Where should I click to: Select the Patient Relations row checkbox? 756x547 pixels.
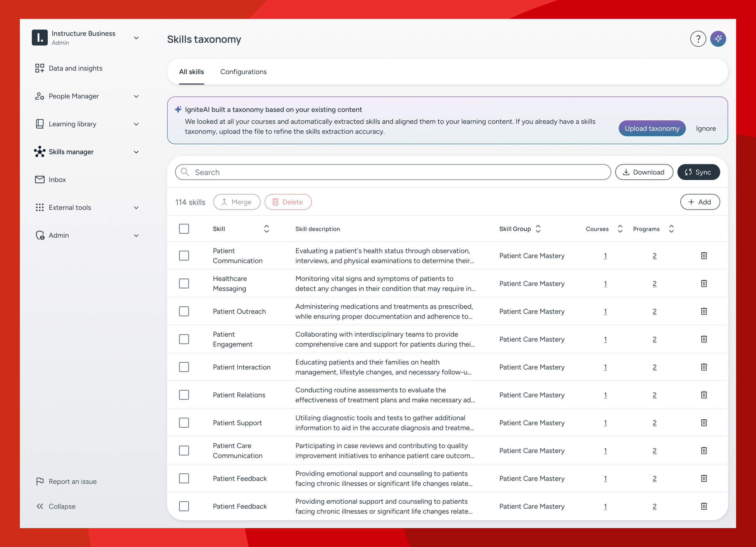[184, 395]
